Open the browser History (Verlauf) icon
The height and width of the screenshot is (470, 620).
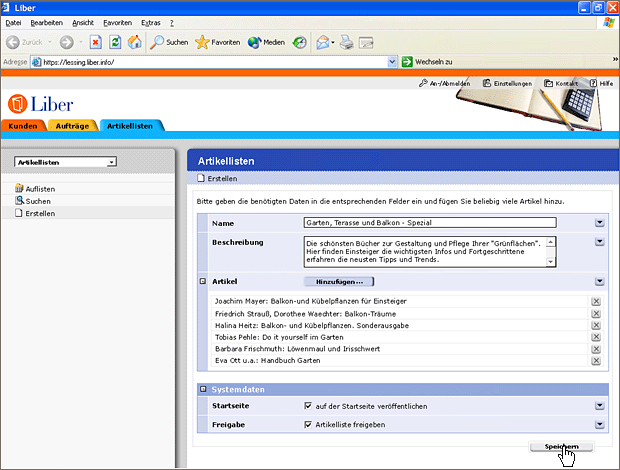coord(299,42)
